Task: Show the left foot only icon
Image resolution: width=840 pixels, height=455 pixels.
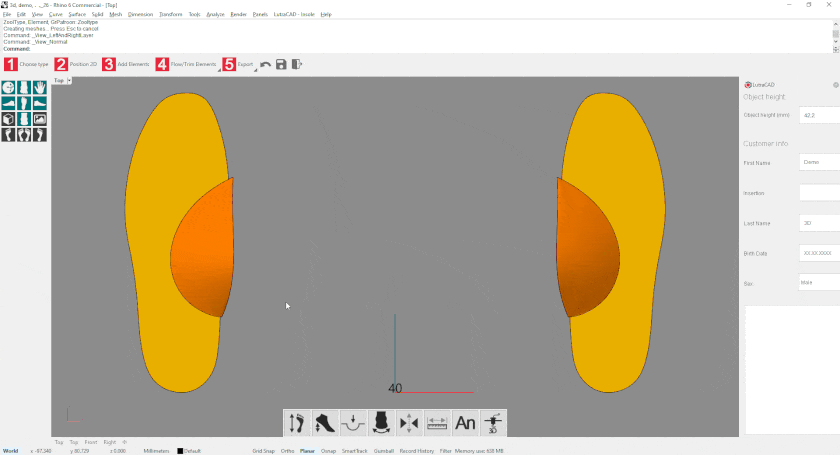Action: click(x=8, y=135)
